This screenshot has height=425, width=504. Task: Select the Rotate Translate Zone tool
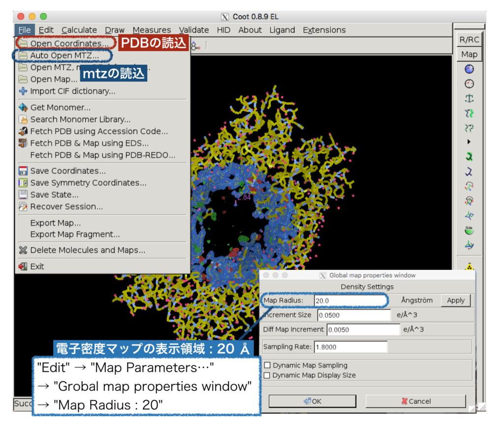[x=469, y=128]
